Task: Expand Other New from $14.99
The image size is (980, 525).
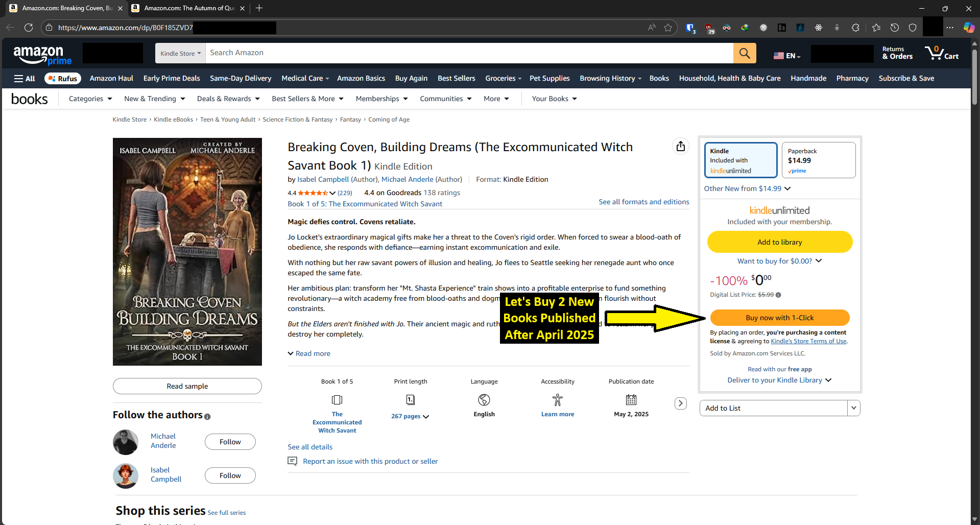Action: pyautogui.click(x=747, y=188)
